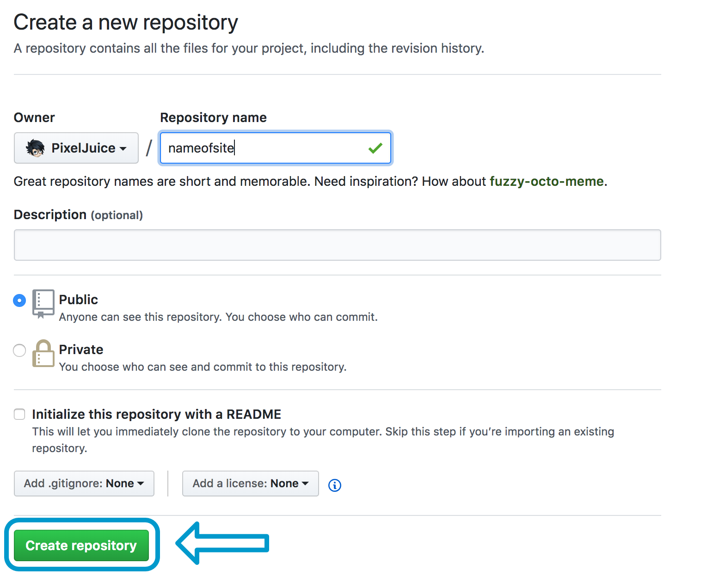Click text 'Anyone can see this repository'
The width and height of the screenshot is (701, 588).
(141, 317)
